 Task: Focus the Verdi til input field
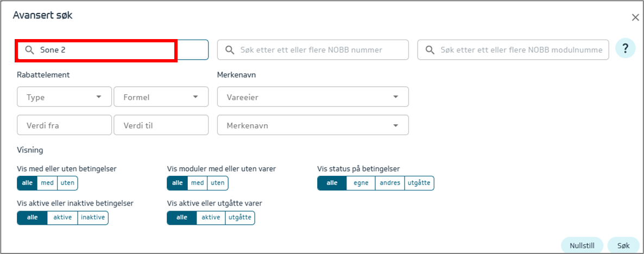tap(161, 125)
